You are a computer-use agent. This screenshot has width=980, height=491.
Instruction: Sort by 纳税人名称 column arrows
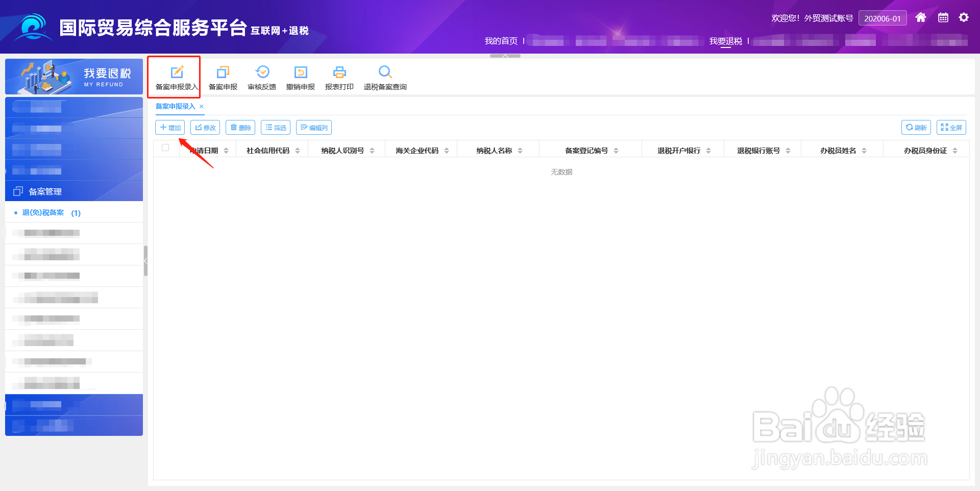520,151
